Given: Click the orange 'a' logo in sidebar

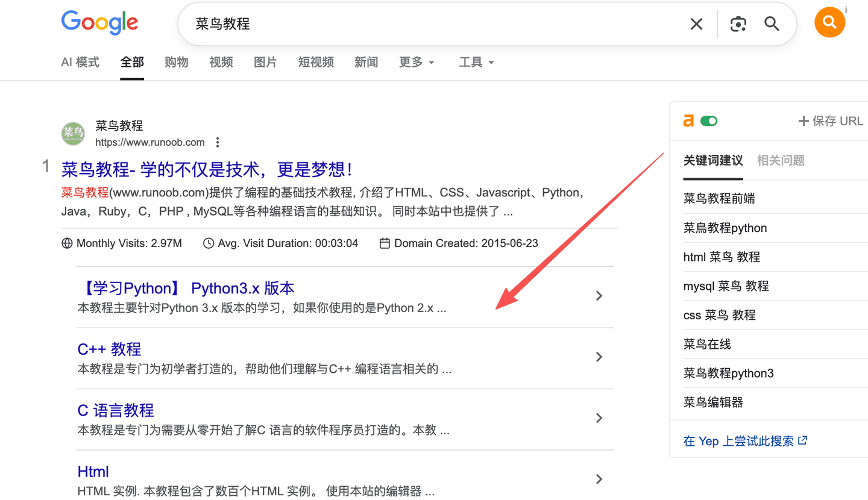Looking at the screenshot, I should pos(688,121).
